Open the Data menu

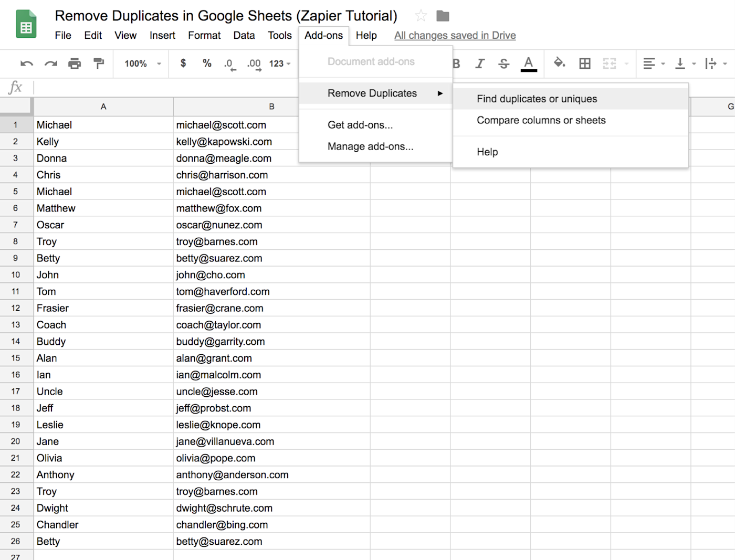(x=244, y=35)
